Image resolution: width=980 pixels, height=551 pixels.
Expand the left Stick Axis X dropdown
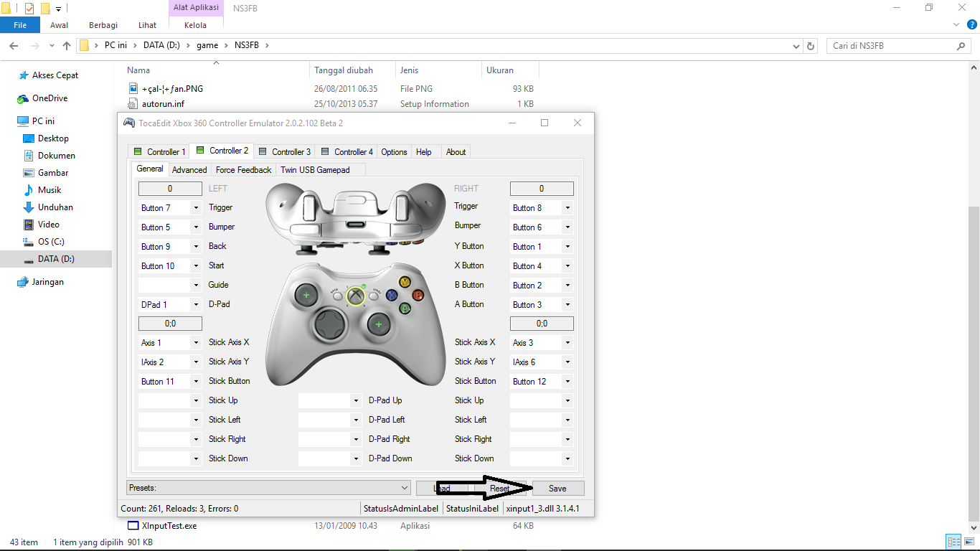(196, 343)
